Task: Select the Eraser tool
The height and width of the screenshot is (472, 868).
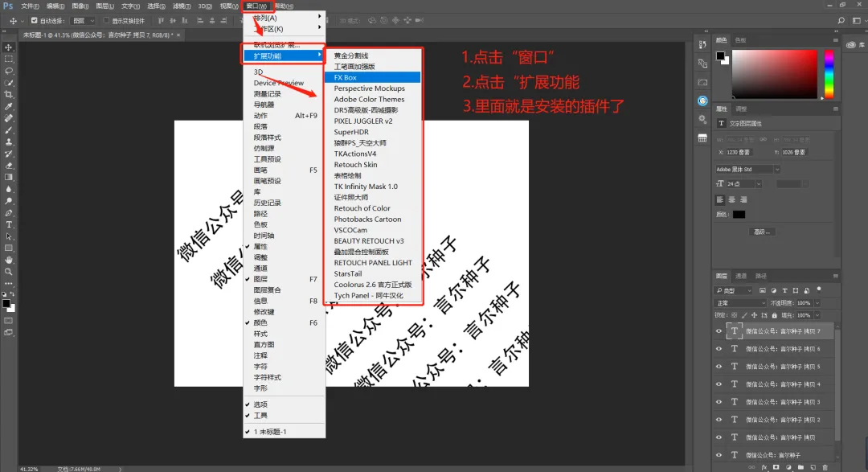Action: pos(8,166)
